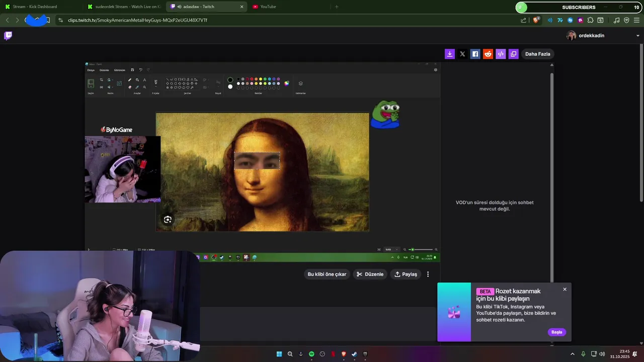Click the clip video player
The height and width of the screenshot is (362, 644).
tap(263, 161)
